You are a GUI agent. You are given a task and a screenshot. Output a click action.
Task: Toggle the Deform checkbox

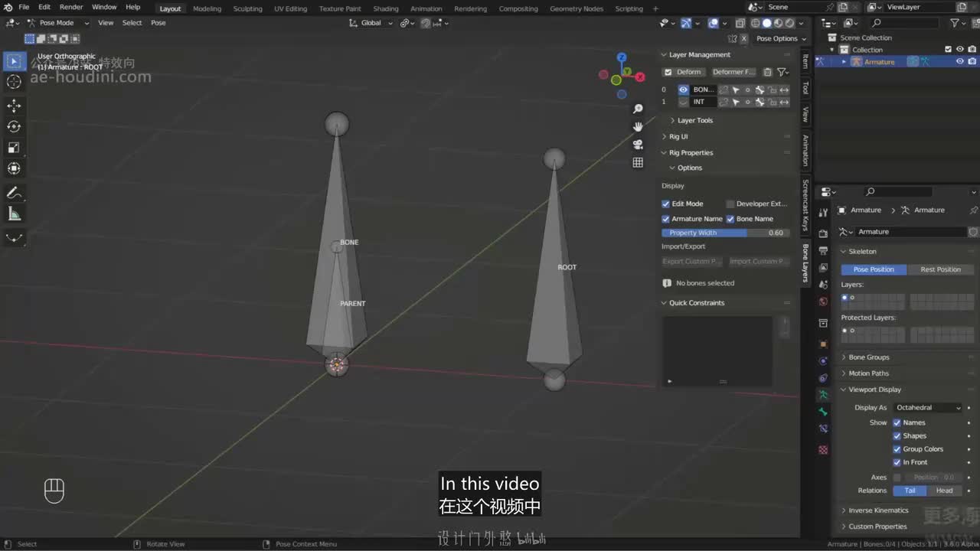click(668, 72)
